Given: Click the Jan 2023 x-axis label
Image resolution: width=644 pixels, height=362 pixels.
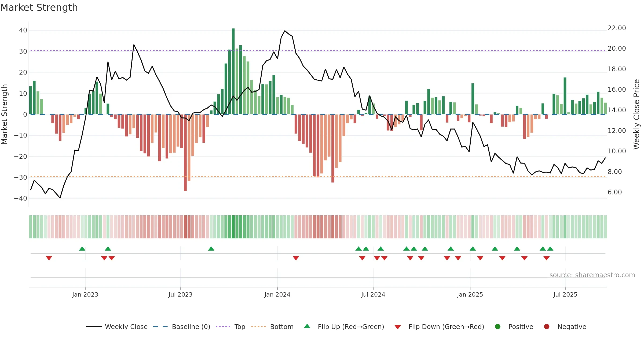Looking at the screenshot, I should (x=85, y=294).
